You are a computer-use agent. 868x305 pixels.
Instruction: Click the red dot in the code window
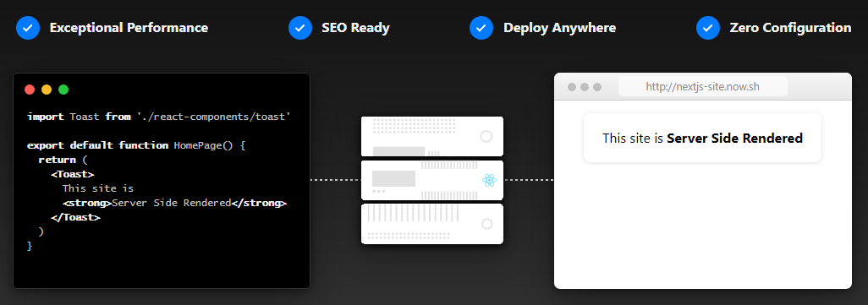pos(30,90)
